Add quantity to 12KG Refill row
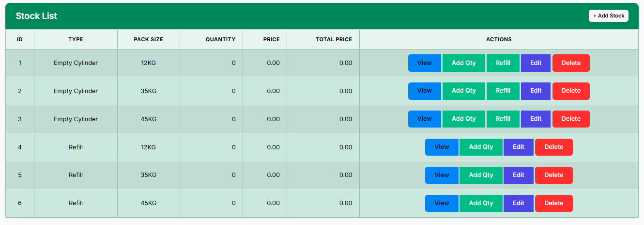 (x=481, y=147)
